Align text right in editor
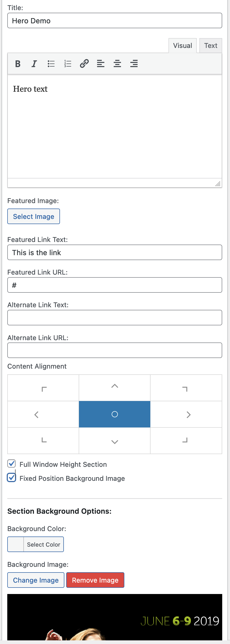 134,64
